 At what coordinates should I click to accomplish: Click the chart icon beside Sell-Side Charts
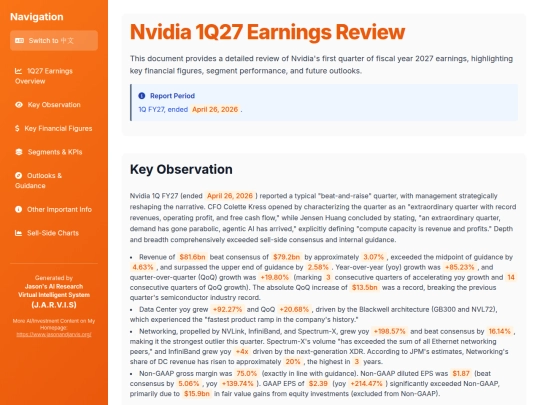point(18,233)
